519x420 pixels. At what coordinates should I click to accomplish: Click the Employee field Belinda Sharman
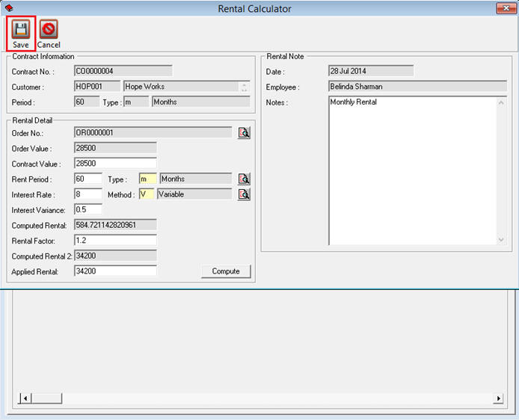417,87
